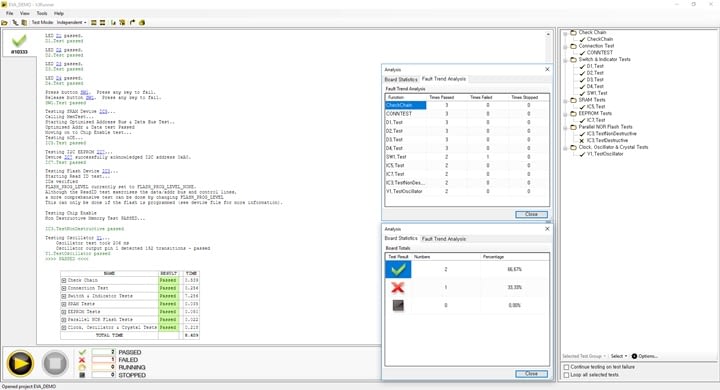The height and width of the screenshot is (390, 720).
Task: Open the Help menu
Action: (59, 13)
